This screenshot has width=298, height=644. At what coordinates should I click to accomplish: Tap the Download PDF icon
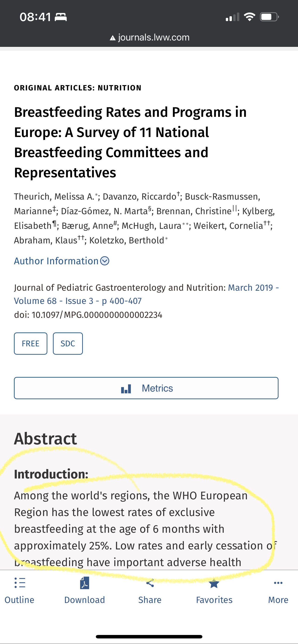point(84,583)
